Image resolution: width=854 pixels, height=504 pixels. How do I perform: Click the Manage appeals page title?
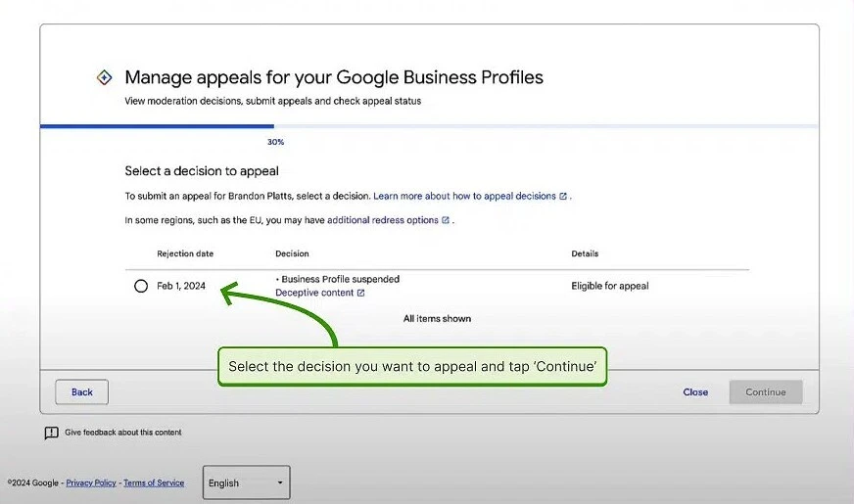point(334,77)
